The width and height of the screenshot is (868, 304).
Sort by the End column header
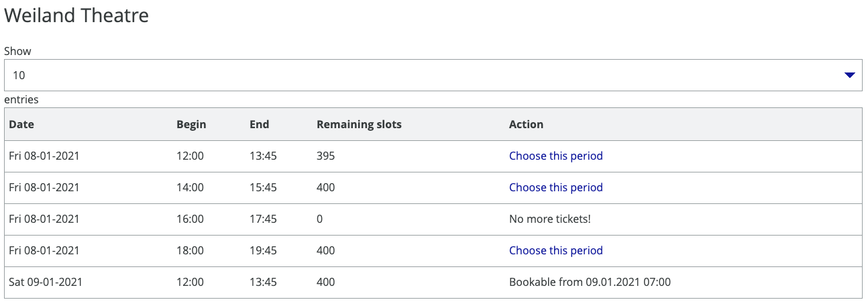pyautogui.click(x=259, y=124)
